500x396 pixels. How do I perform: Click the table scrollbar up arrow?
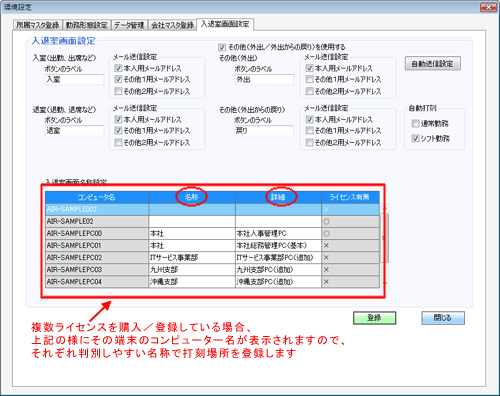click(385, 208)
